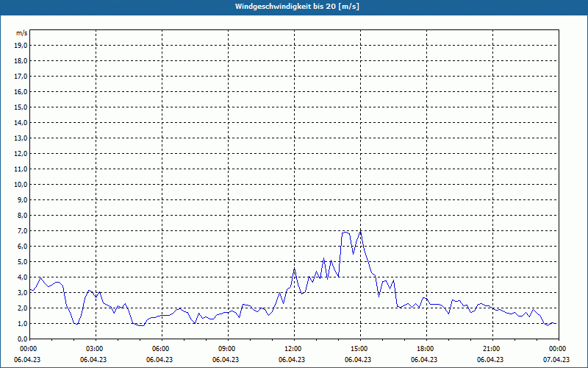Click the 18,0 y-axis label

pyautogui.click(x=21, y=61)
